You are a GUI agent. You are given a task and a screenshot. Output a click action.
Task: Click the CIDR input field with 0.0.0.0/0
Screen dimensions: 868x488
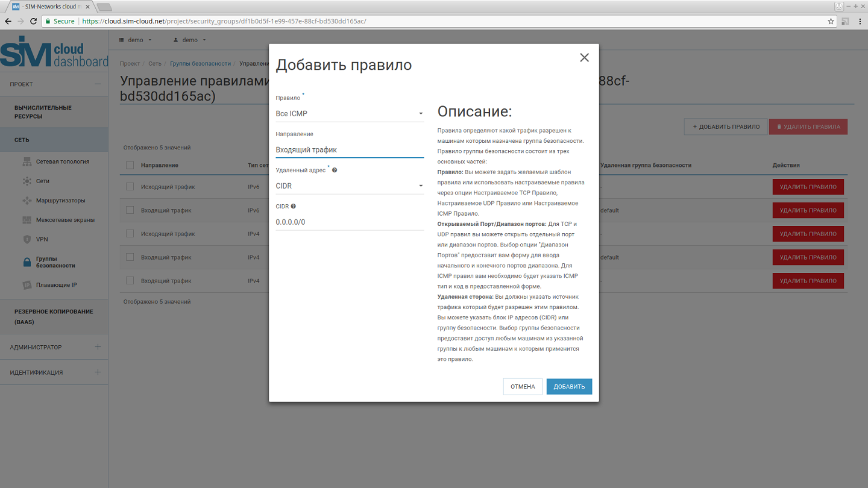coord(350,222)
